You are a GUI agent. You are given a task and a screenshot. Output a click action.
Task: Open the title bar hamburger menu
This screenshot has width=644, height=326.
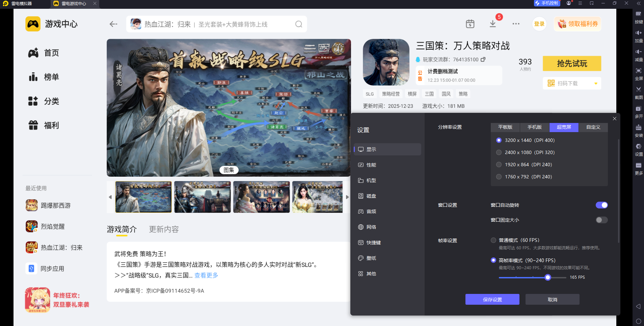tap(580, 3)
